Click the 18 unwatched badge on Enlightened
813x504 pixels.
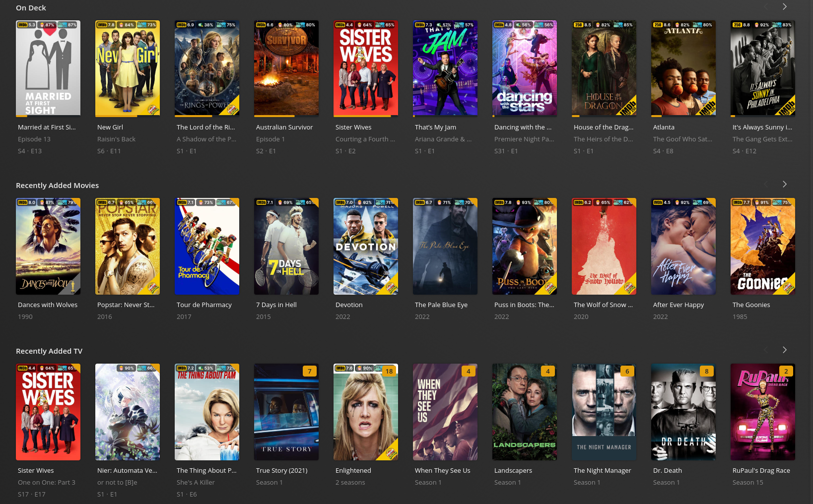click(x=389, y=371)
